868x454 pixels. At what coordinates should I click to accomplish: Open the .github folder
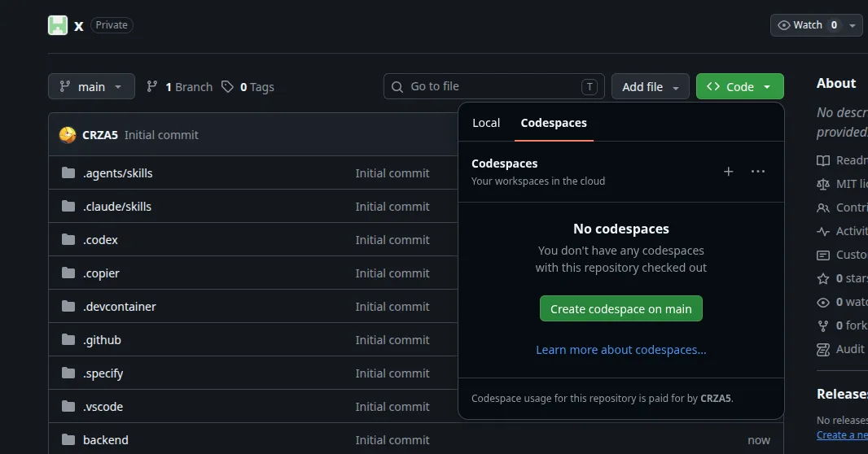click(x=102, y=340)
